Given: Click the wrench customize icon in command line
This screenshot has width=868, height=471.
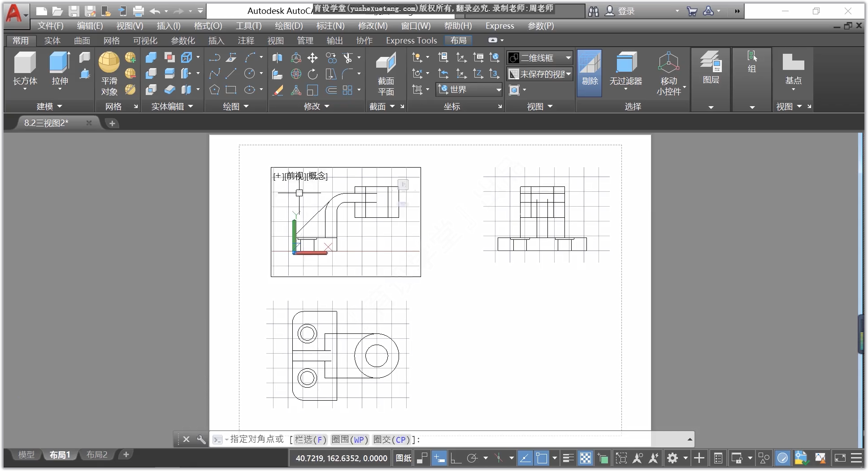Looking at the screenshot, I should click(201, 440).
